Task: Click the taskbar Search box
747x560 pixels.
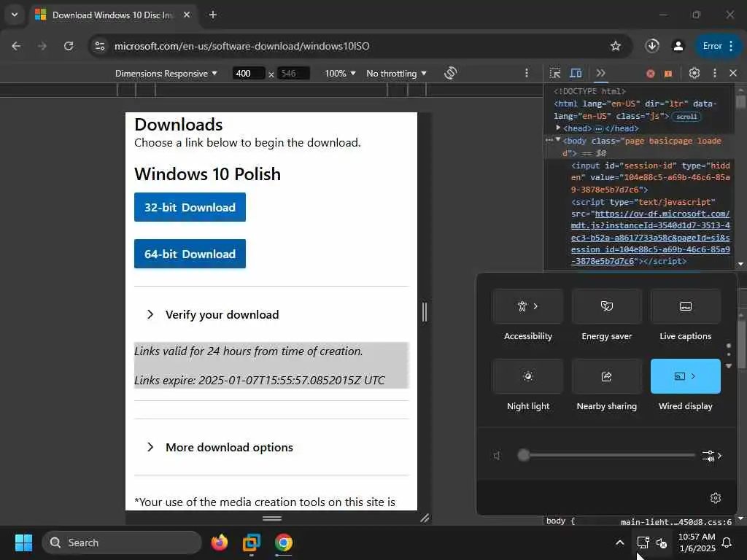Action: [122, 542]
